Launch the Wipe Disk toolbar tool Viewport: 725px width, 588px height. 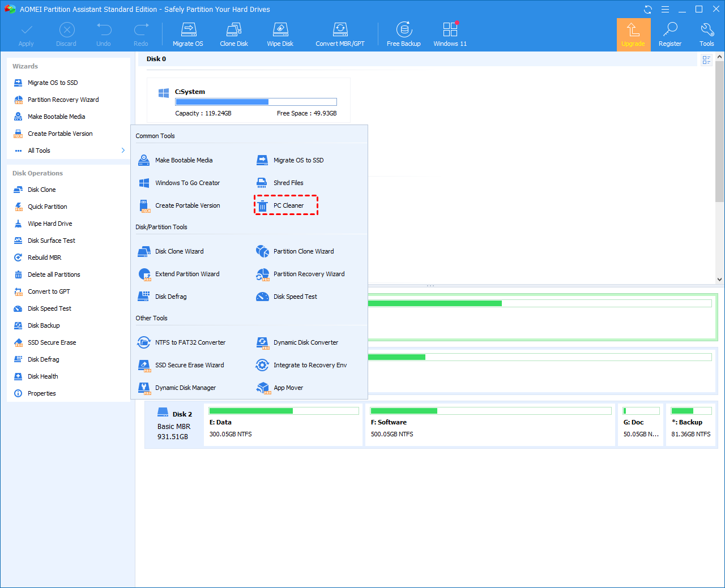click(280, 35)
